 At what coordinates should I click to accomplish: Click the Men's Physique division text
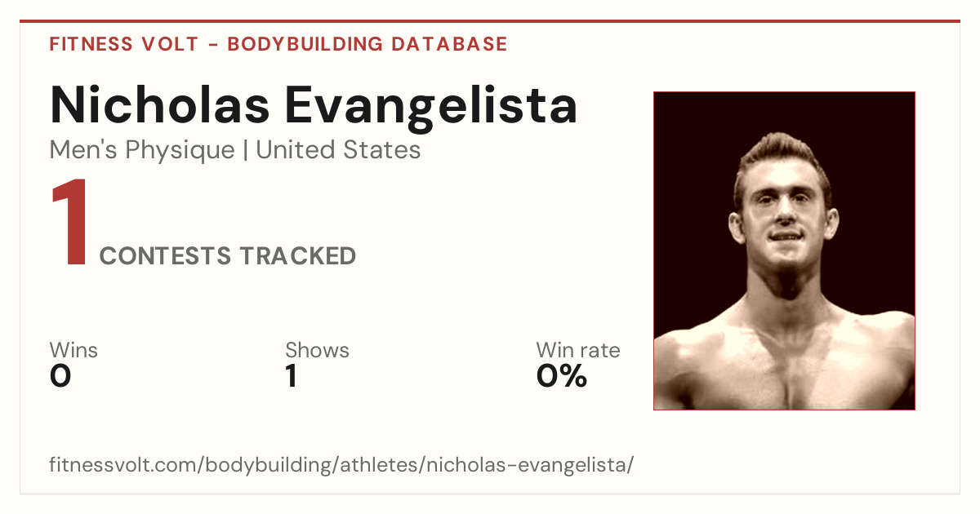pyautogui.click(x=142, y=150)
